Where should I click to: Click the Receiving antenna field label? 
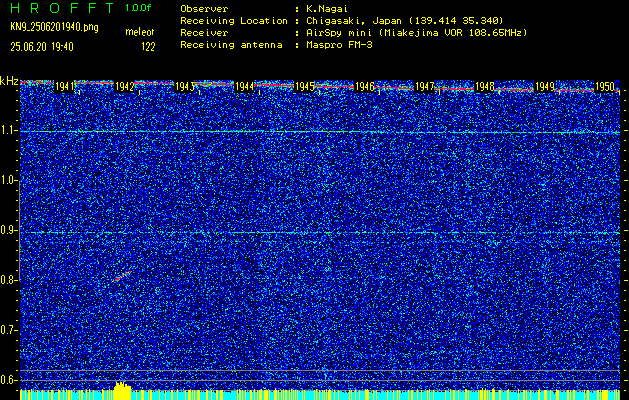[231, 45]
